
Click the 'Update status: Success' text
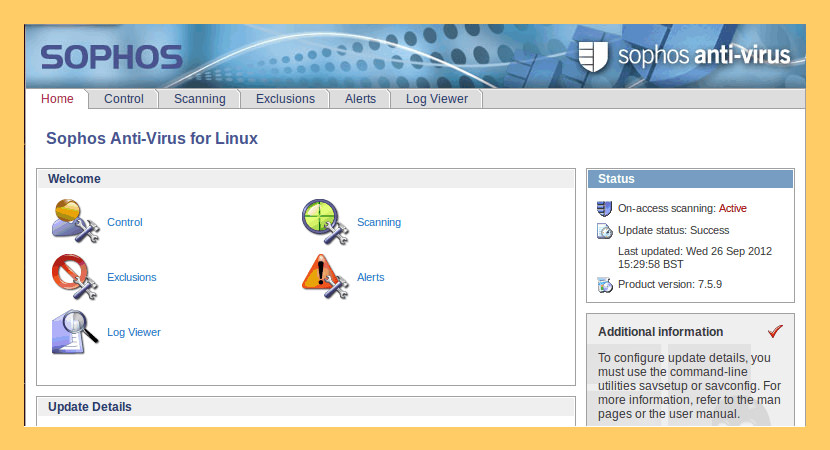tap(673, 230)
